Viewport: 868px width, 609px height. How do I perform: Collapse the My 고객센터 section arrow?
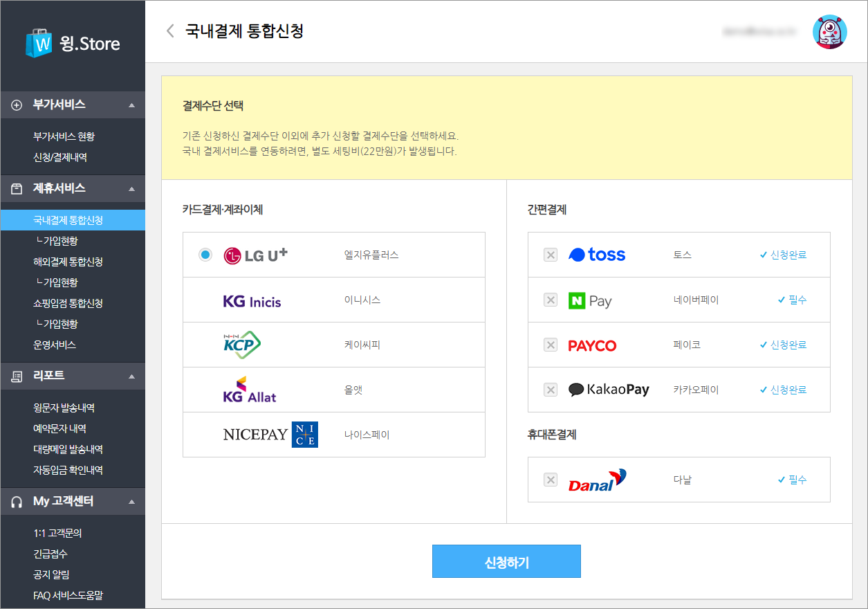coord(131,502)
